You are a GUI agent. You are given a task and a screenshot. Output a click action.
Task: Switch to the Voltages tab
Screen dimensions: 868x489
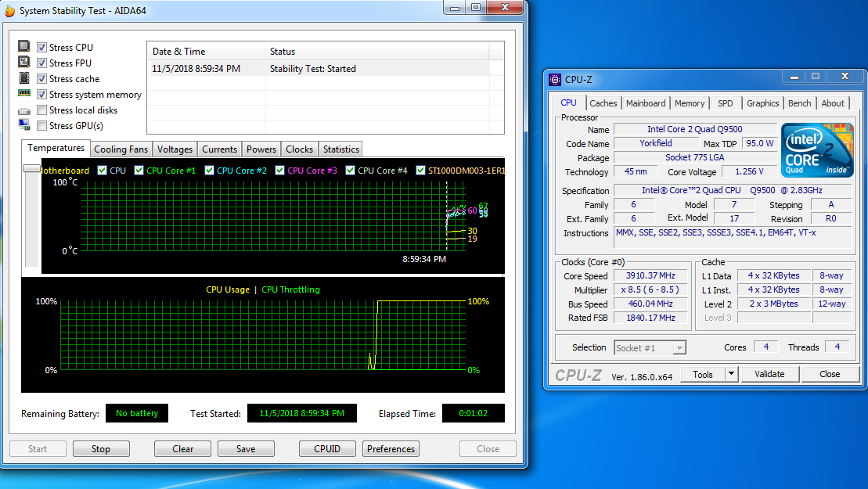[x=175, y=149]
